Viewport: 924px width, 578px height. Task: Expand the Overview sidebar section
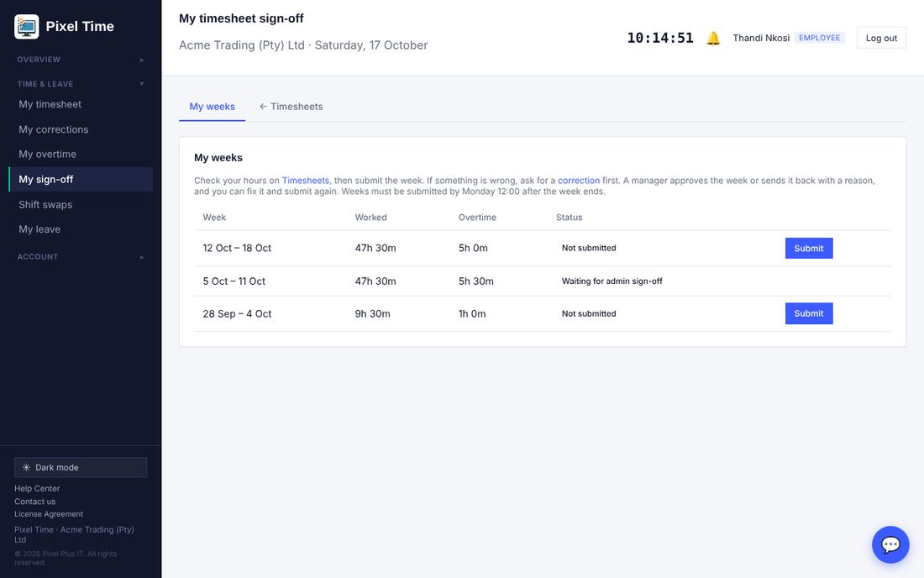click(x=81, y=60)
